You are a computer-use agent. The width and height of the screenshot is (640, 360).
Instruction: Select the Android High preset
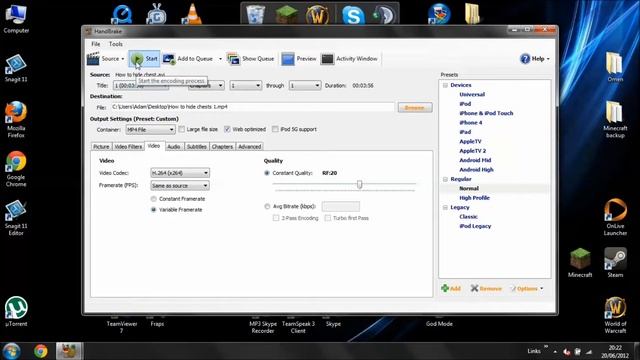coord(476,169)
